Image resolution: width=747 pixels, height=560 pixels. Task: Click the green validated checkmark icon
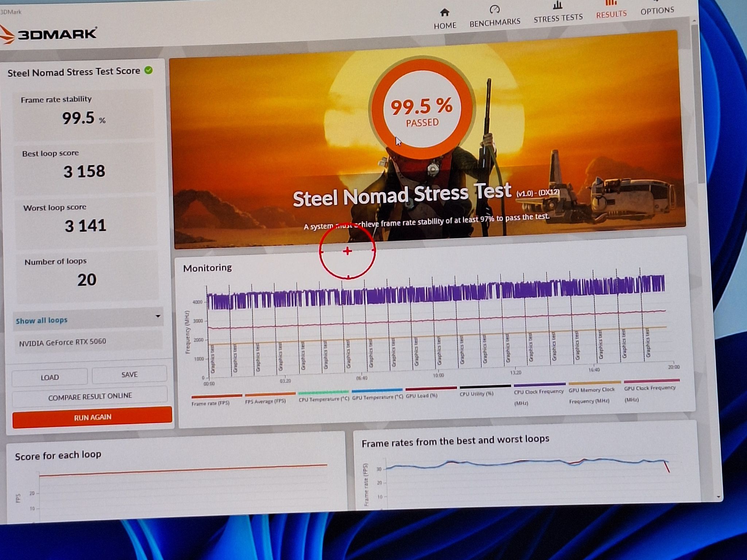coord(148,70)
